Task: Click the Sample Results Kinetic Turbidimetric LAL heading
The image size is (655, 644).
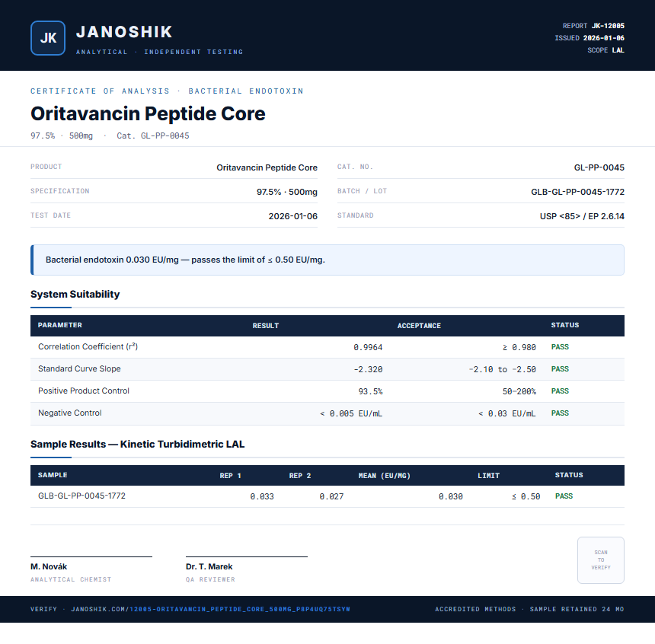Action: (137, 445)
